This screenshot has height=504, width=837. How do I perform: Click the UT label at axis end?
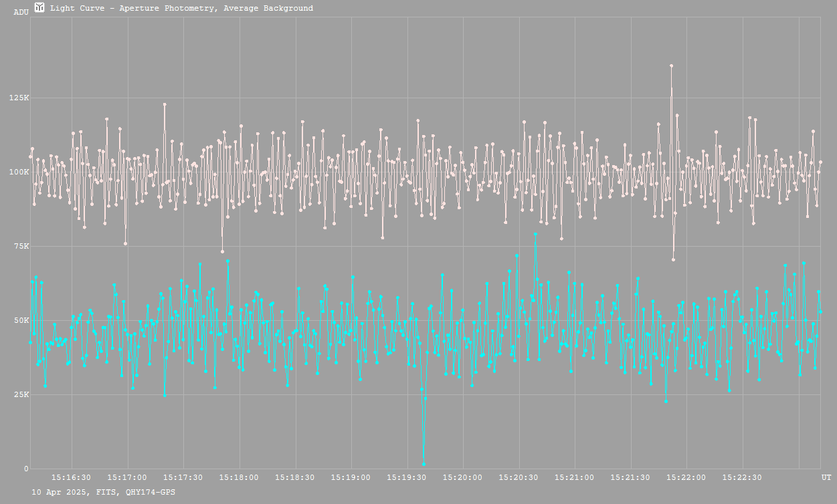[826, 477]
